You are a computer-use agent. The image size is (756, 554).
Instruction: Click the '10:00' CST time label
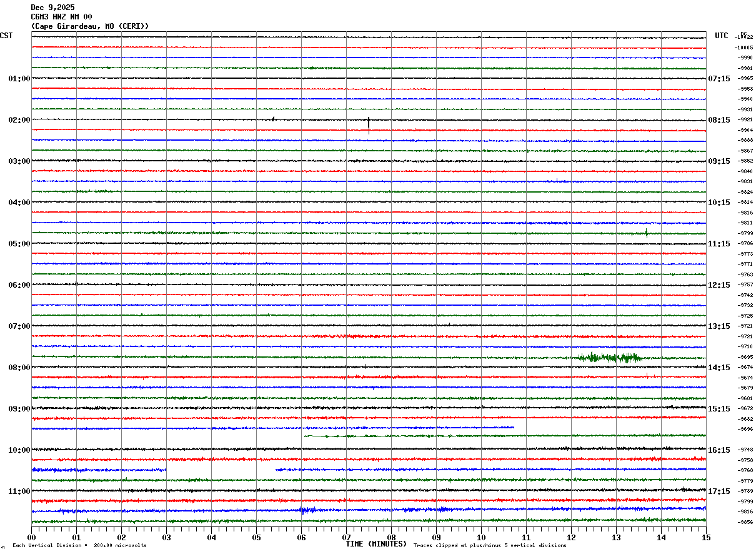point(19,450)
